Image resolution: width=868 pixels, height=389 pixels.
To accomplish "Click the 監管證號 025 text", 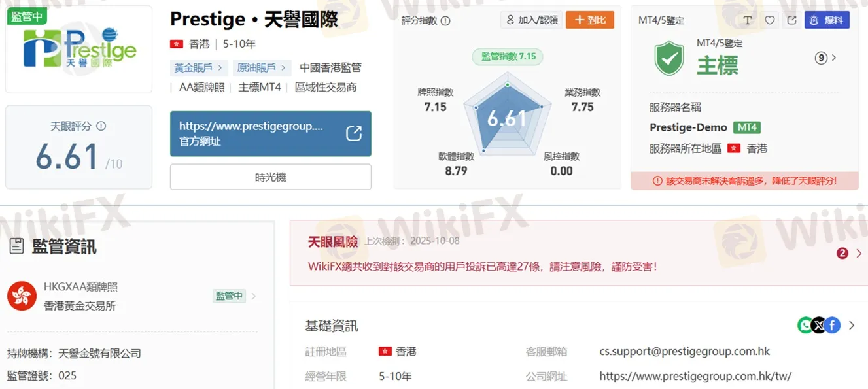I will pos(42,376).
